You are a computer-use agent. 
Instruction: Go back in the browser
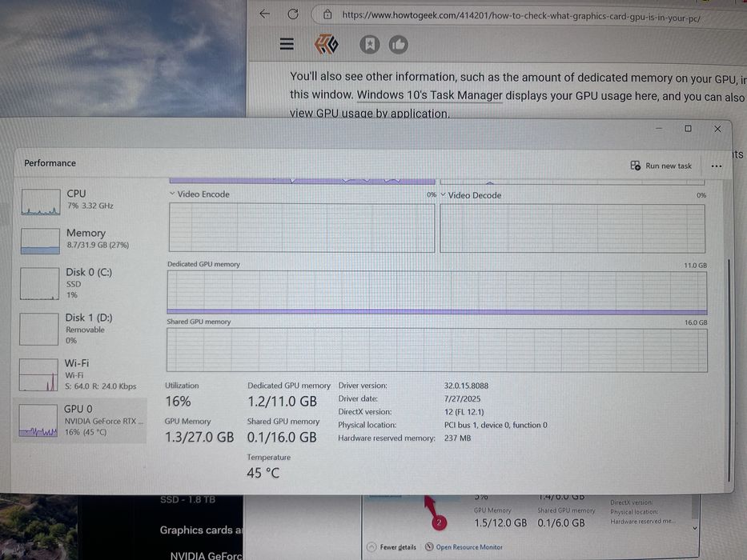264,14
